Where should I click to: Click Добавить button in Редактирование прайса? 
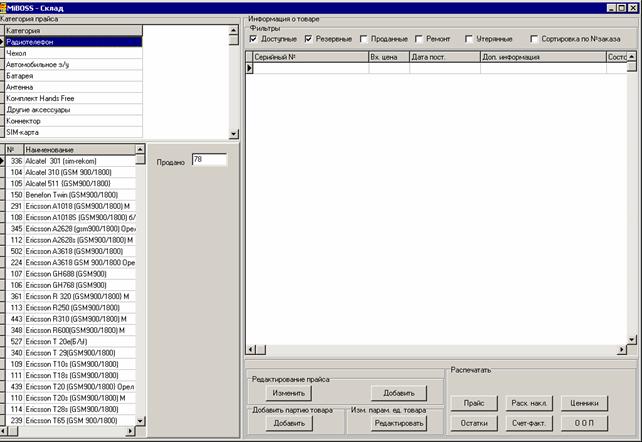(399, 393)
